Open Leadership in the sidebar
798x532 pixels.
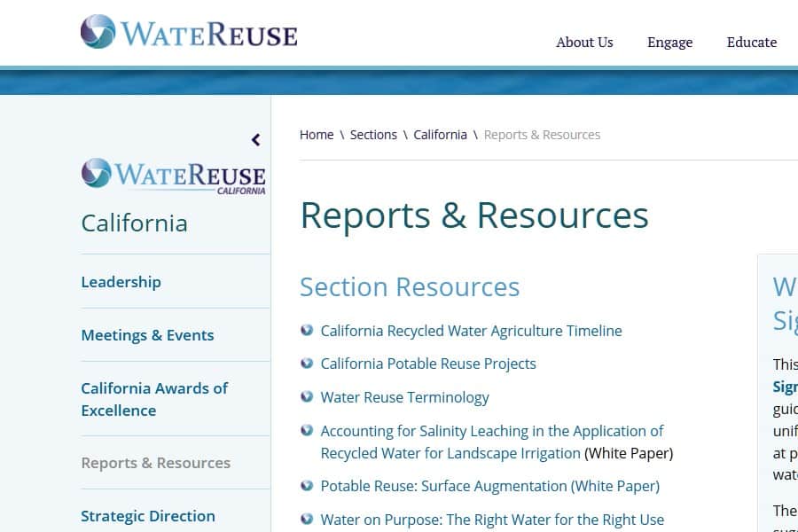click(x=121, y=282)
